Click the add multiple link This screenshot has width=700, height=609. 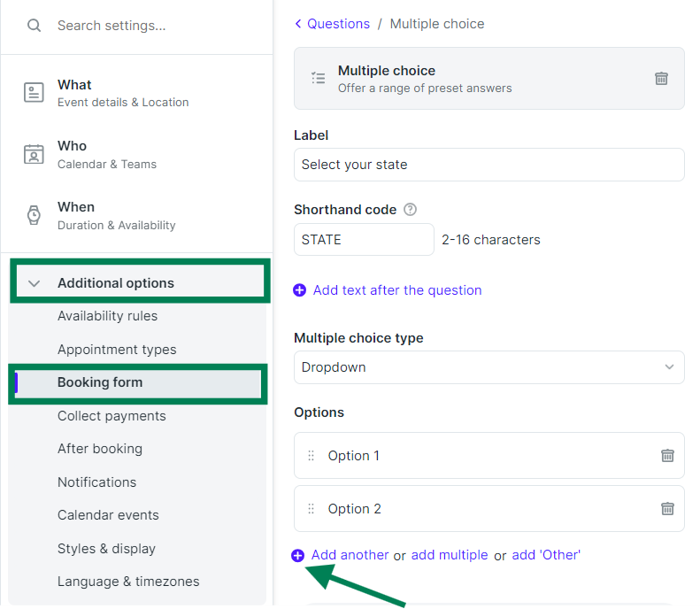tap(450, 555)
